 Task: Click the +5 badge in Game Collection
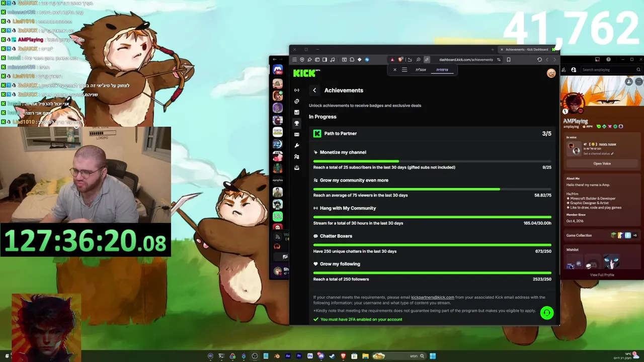[635, 235]
